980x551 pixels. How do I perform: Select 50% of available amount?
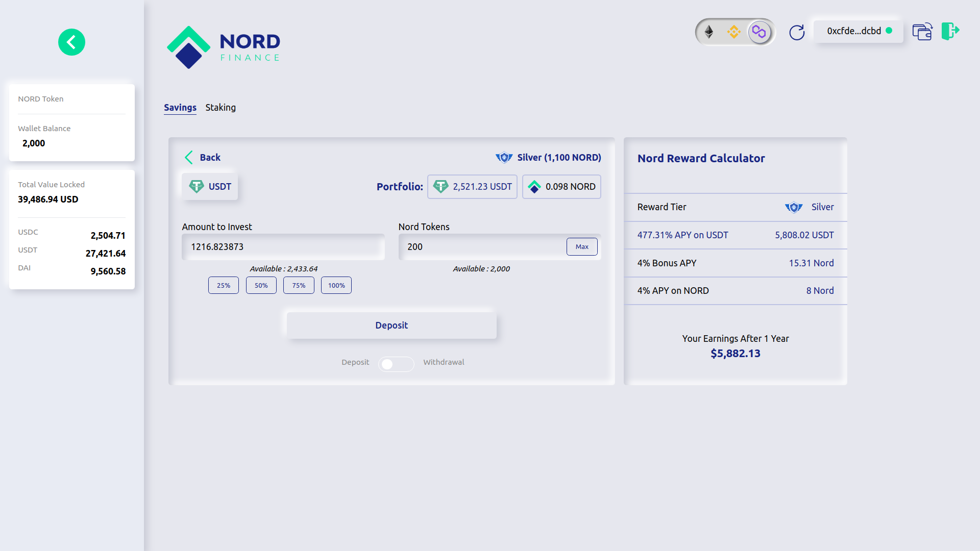(261, 285)
